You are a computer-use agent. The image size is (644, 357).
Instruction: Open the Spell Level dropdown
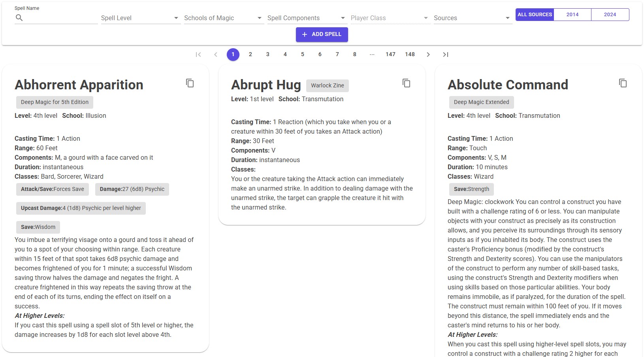tap(140, 18)
